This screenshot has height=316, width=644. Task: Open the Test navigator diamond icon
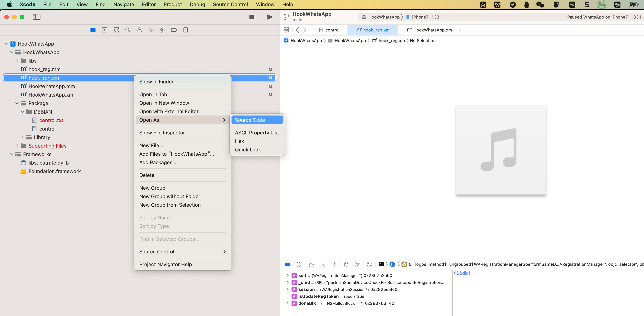point(151,30)
